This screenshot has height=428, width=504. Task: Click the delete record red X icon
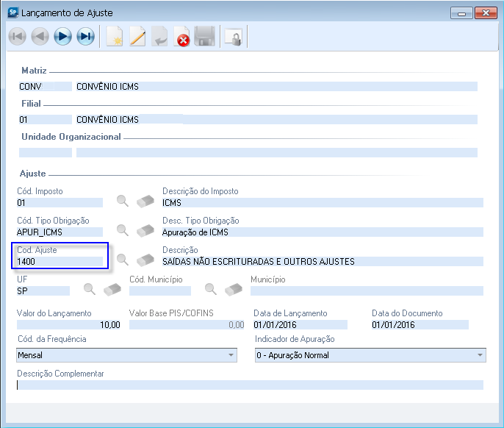181,37
